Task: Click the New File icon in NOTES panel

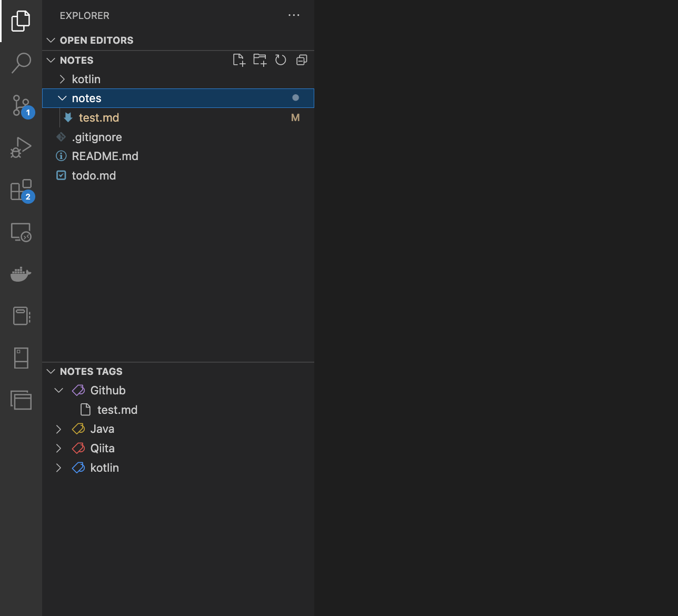Action: (238, 60)
